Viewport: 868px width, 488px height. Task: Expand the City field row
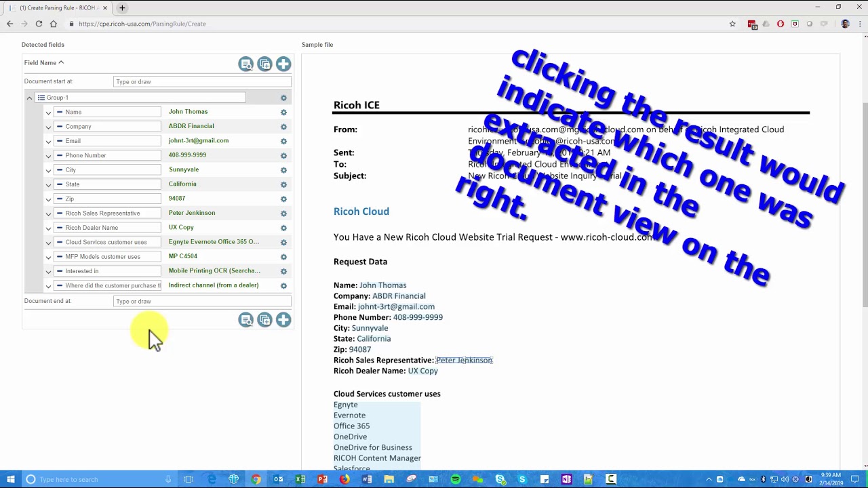[x=48, y=170]
